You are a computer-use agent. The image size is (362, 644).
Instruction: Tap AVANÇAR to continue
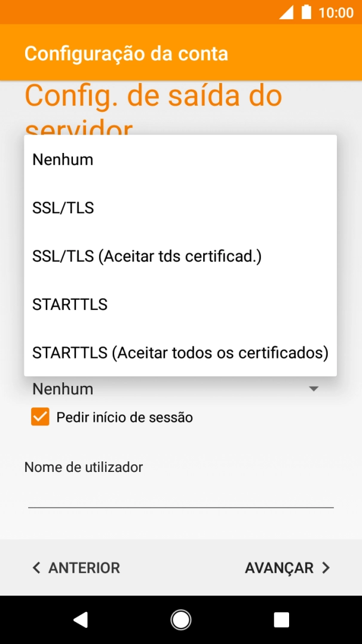coord(278,568)
